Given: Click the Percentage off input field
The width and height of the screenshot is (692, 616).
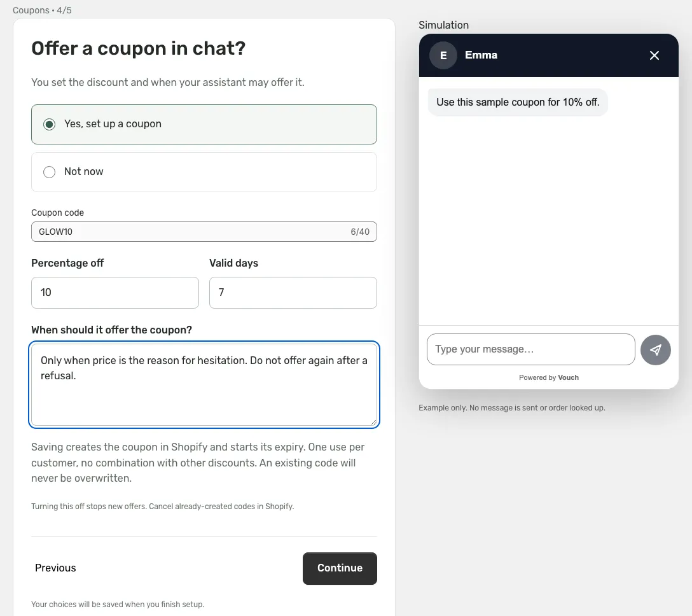Looking at the screenshot, I should click(x=114, y=292).
